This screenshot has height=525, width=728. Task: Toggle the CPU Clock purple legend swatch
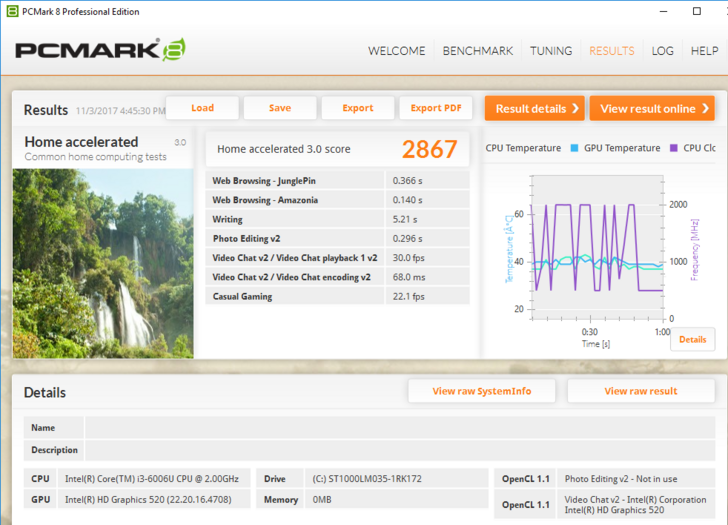[x=674, y=148]
